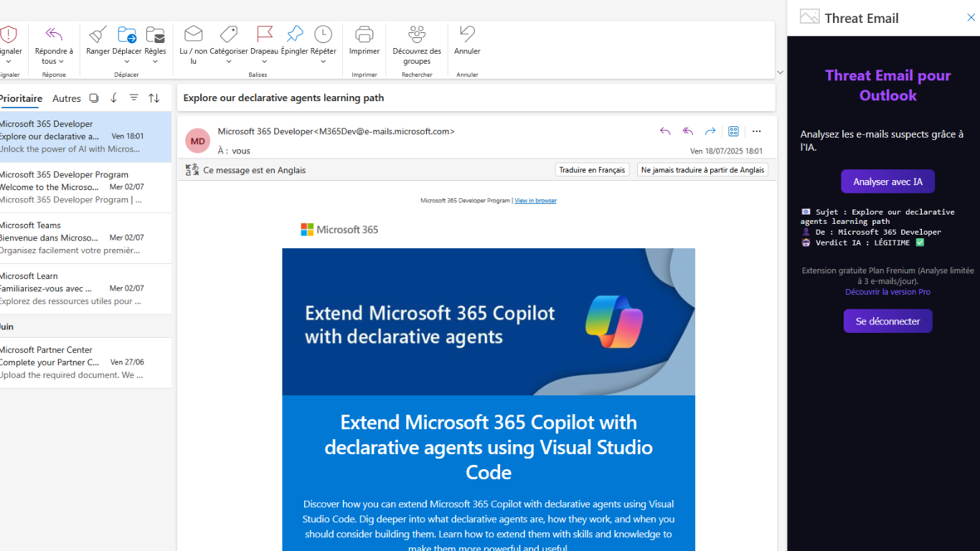Click the Signaler shield icon
Image resolution: width=980 pixels, height=551 pixels.
click(9, 34)
